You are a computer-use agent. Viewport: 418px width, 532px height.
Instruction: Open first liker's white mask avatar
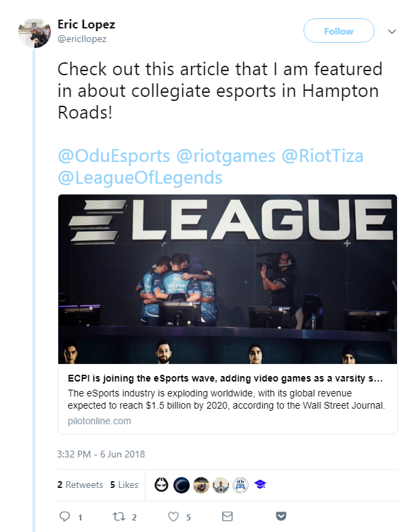[161, 485]
